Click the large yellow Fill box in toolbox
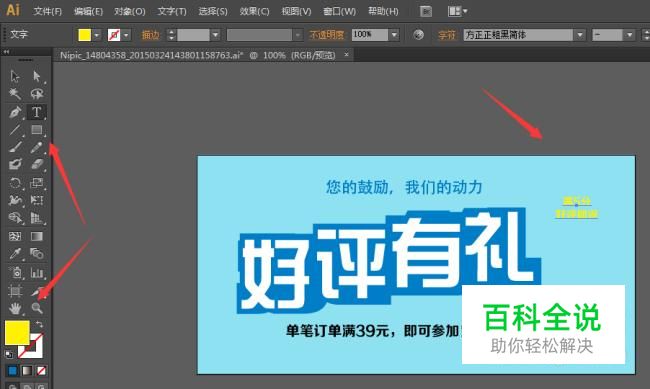The image size is (650, 389). point(17,333)
